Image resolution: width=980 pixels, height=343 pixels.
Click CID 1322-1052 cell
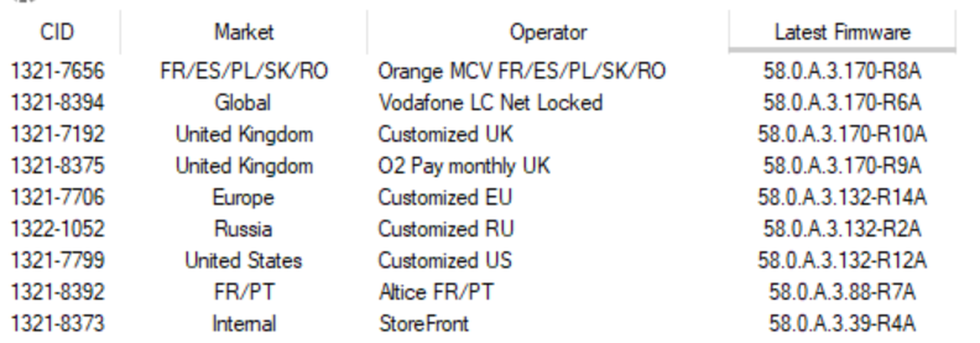[57, 229]
